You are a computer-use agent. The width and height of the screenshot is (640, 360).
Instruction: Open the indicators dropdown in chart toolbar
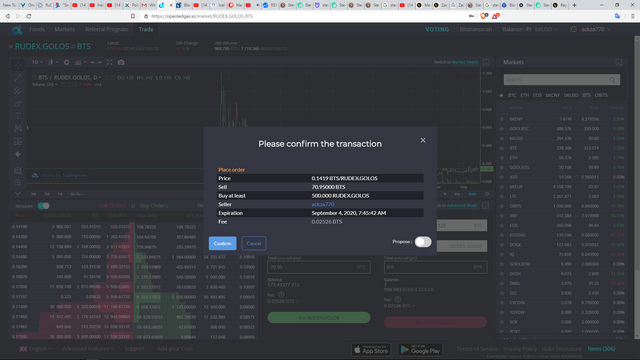pos(80,62)
